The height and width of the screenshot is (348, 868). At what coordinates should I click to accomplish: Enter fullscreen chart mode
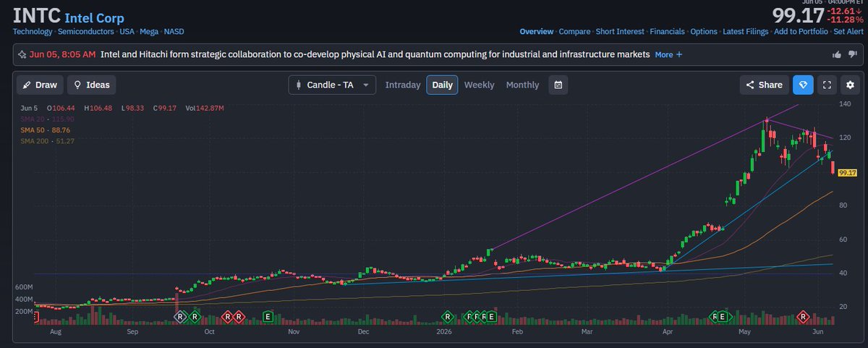pyautogui.click(x=827, y=85)
